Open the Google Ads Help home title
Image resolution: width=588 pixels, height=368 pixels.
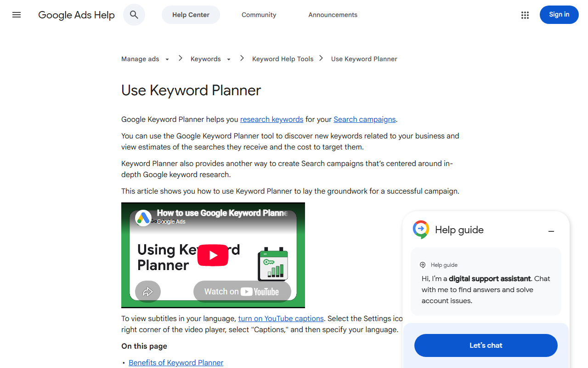point(76,15)
